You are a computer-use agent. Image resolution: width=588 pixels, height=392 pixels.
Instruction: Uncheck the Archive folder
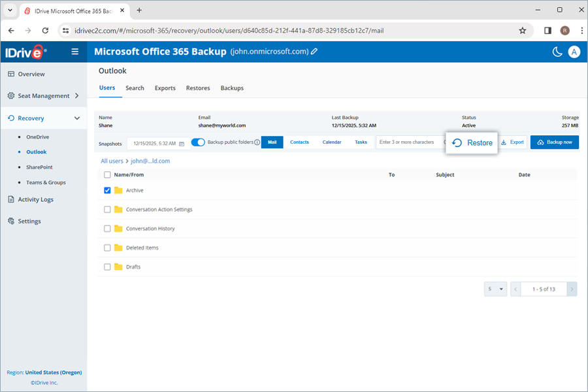tap(108, 191)
